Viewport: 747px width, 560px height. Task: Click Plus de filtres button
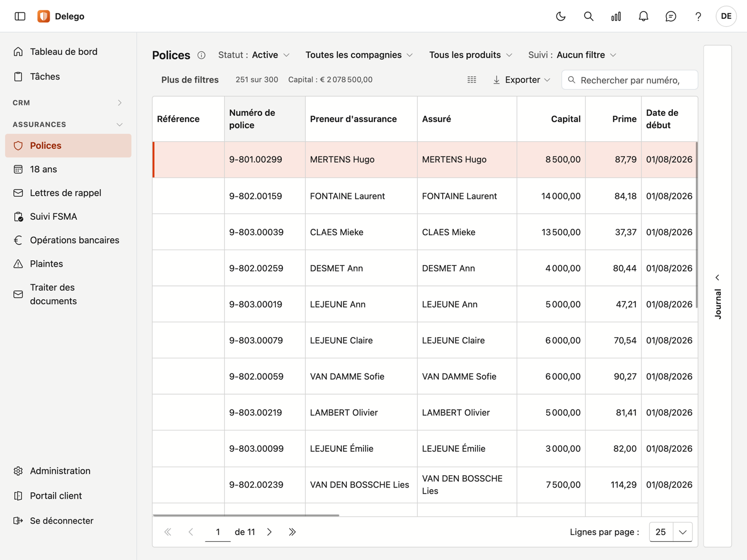pyautogui.click(x=190, y=80)
